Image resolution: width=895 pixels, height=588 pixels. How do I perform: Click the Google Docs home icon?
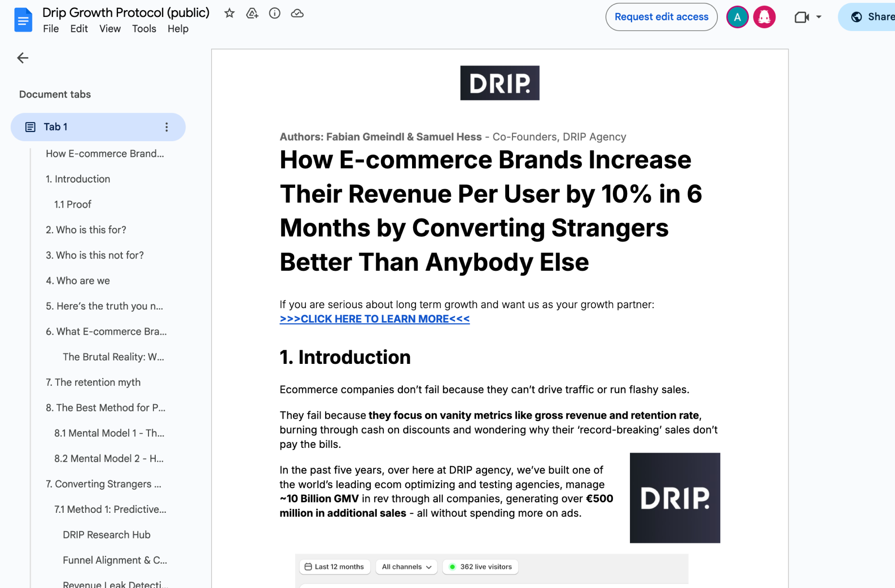pyautogui.click(x=23, y=20)
